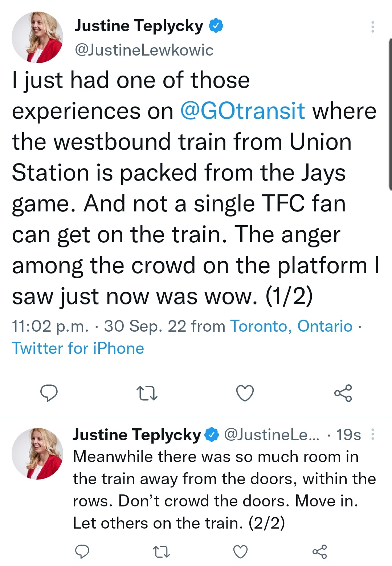This screenshot has width=392, height=566.
Task: Click the right-edge scrollbar
Action: click(x=390, y=113)
